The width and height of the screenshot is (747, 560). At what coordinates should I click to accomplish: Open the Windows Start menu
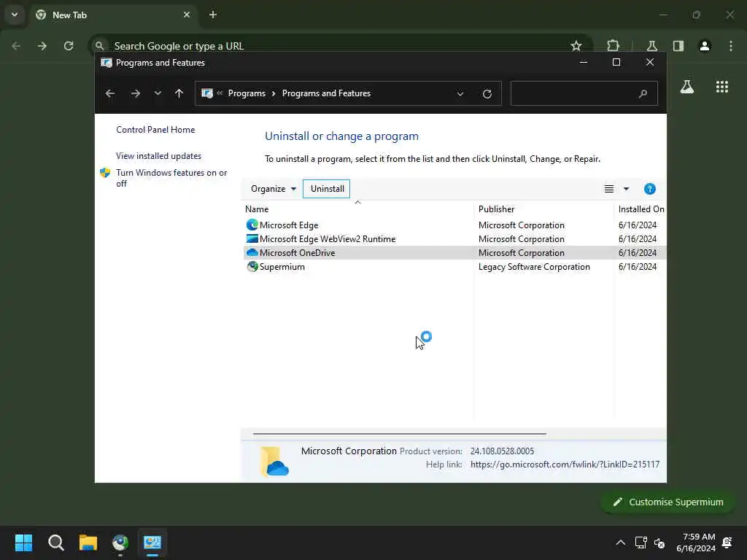tap(23, 542)
